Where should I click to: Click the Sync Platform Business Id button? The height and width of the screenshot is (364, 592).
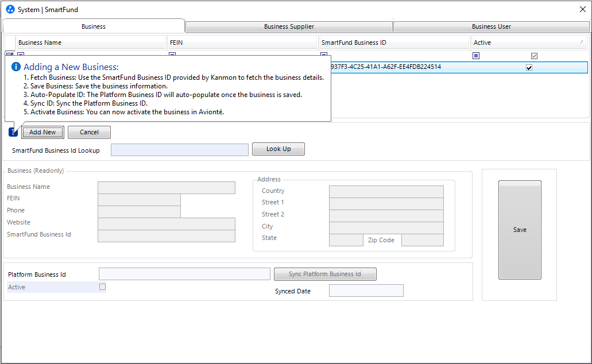(325, 274)
